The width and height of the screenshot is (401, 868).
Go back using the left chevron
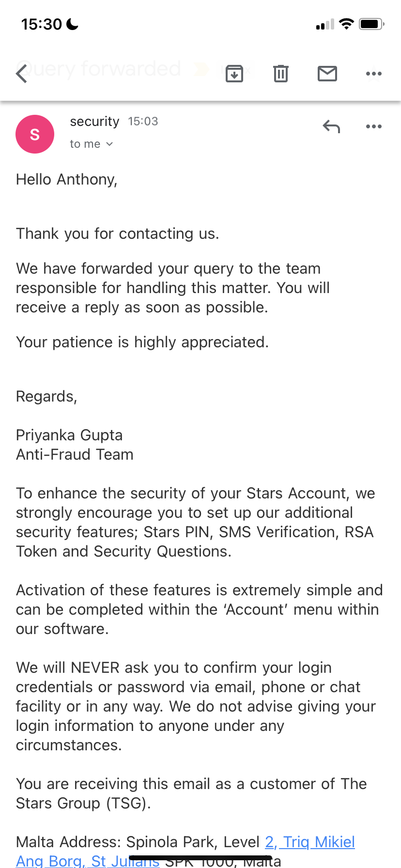pos(22,74)
